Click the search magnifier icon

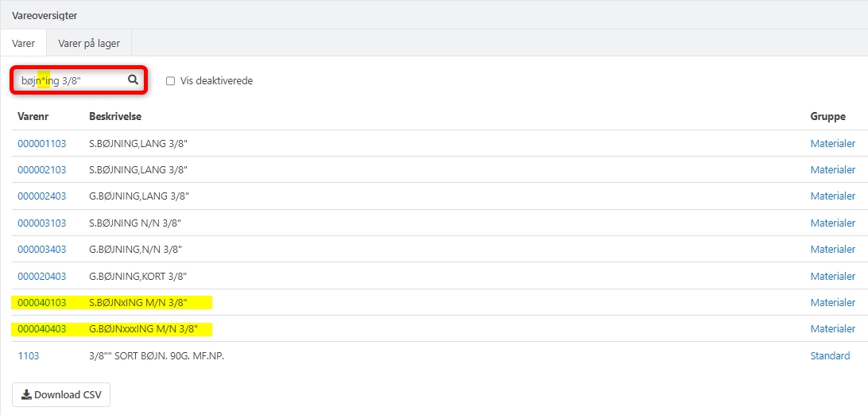[133, 80]
